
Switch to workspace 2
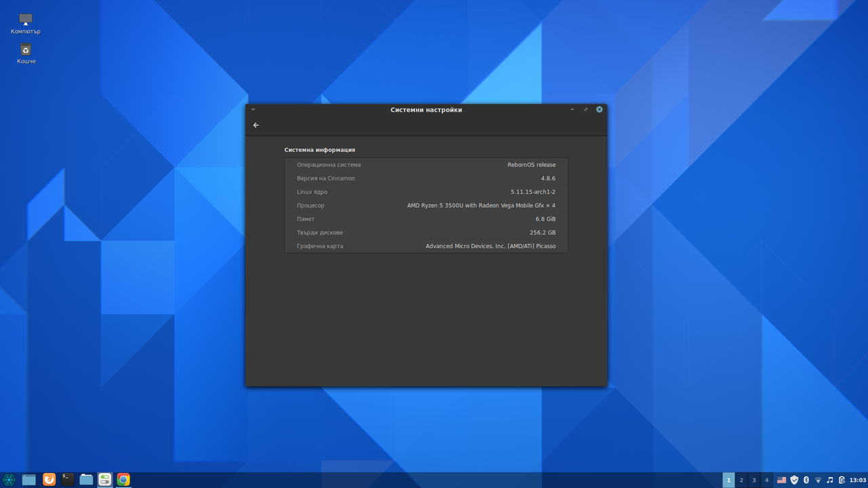coord(741,480)
